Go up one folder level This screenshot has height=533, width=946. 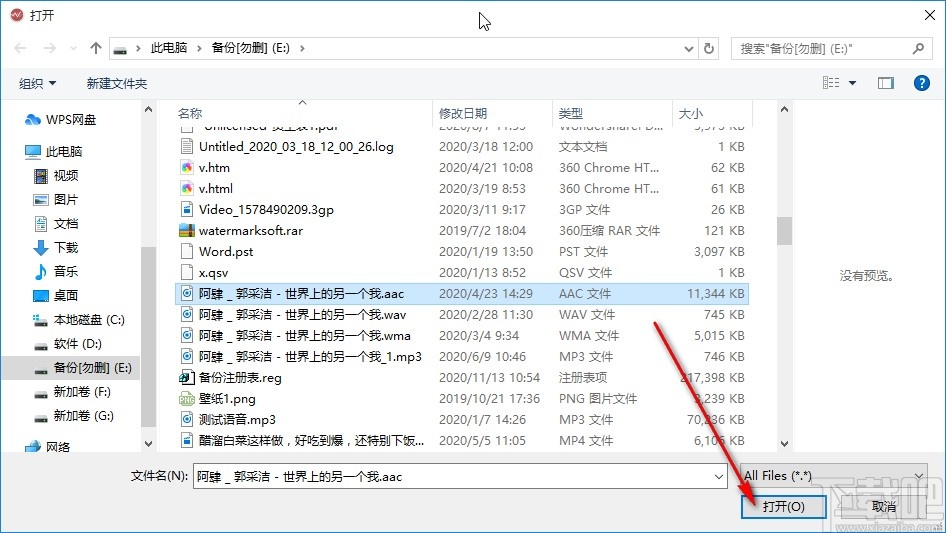[x=95, y=48]
